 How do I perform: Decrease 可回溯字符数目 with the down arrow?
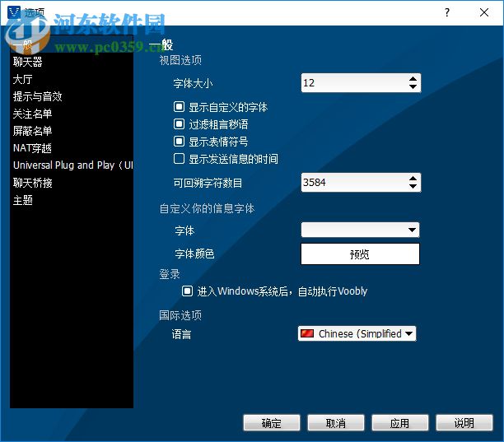(x=413, y=186)
